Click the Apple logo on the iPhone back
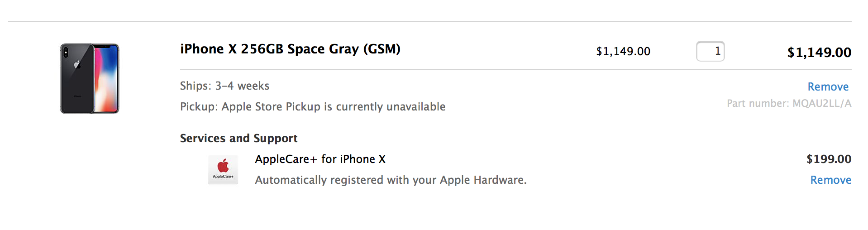Image resolution: width=868 pixels, height=230 pixels. [x=77, y=64]
